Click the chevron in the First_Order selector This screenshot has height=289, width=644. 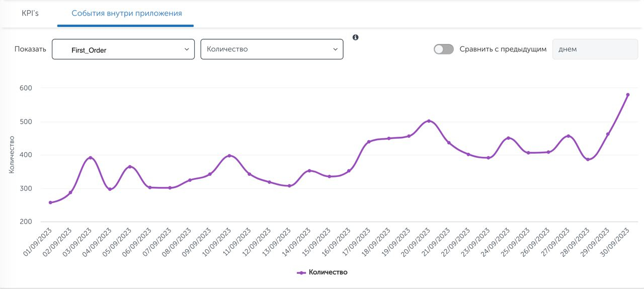tap(187, 49)
